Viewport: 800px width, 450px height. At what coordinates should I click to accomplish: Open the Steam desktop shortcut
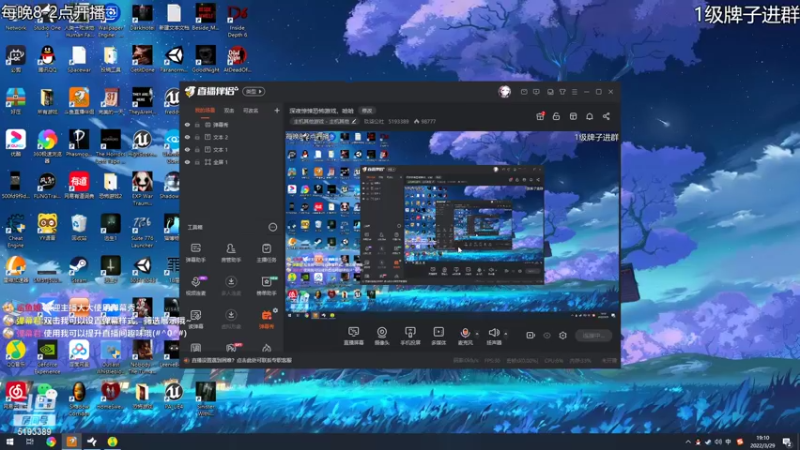coord(79,270)
